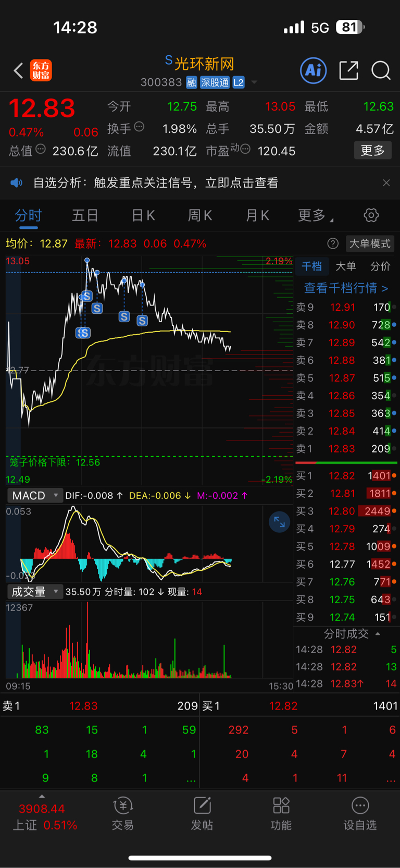Viewport: 400px width, 868px height.
Task: Tap 买3 order row at 12.80
Action: (x=346, y=511)
